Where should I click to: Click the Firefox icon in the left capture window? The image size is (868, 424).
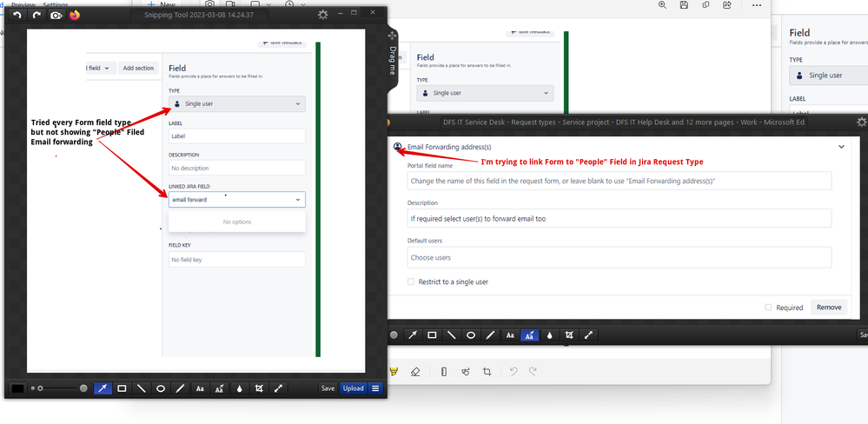75,15
